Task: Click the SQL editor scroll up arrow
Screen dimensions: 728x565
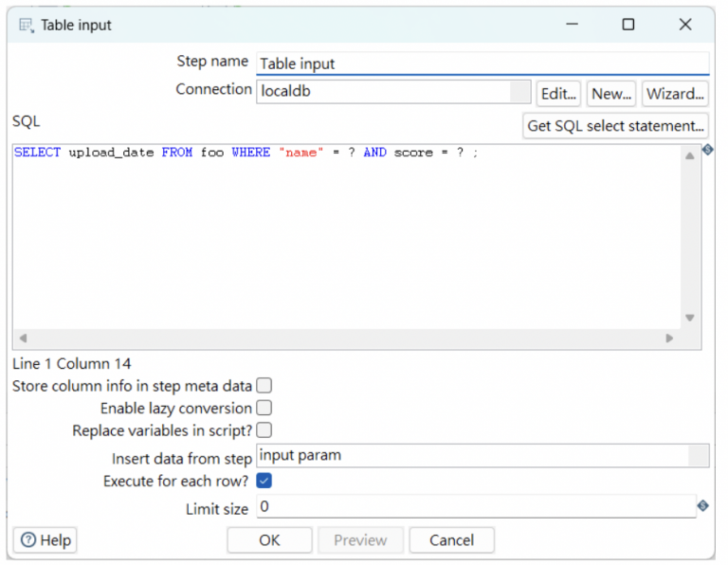Action: coord(690,156)
